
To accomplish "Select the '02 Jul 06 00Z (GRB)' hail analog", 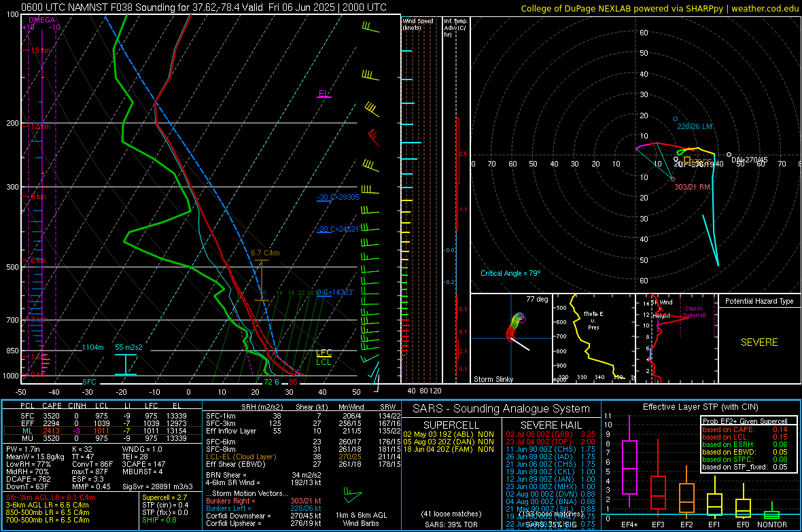I will 551,434.
